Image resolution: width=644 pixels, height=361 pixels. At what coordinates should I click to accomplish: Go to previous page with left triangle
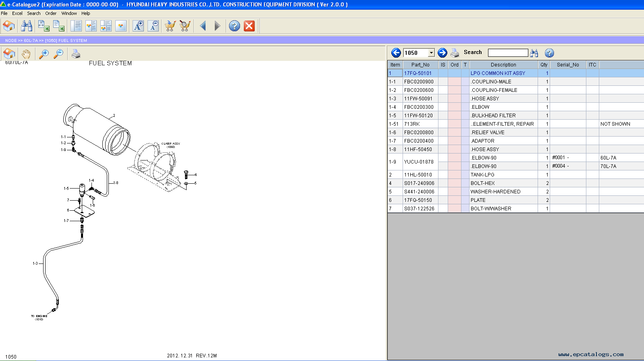(203, 26)
